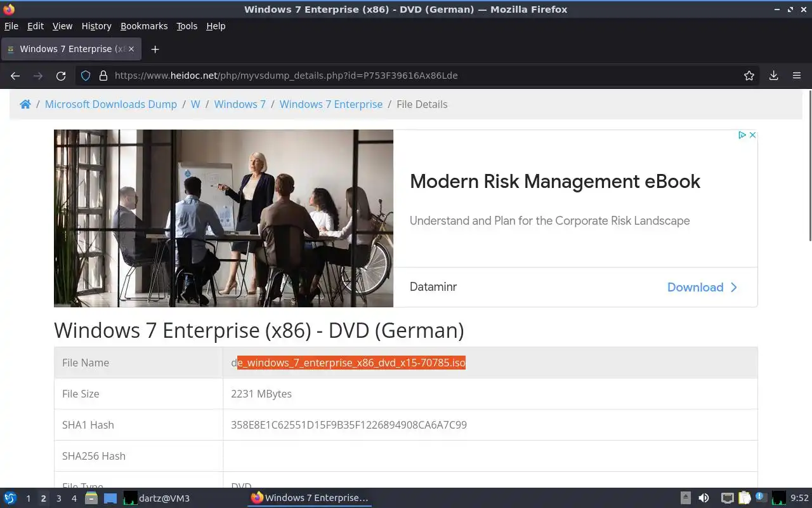Switch to virtual desktop 1

pos(28,498)
